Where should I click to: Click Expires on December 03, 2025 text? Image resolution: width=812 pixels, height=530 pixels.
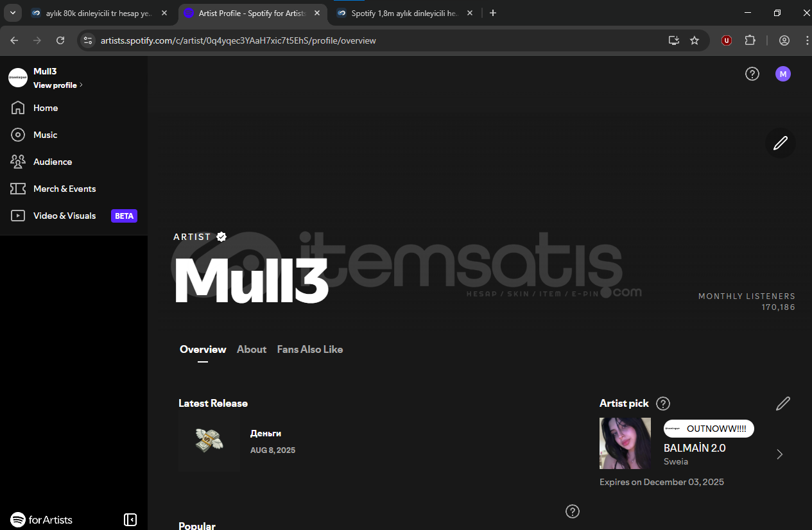click(x=662, y=482)
